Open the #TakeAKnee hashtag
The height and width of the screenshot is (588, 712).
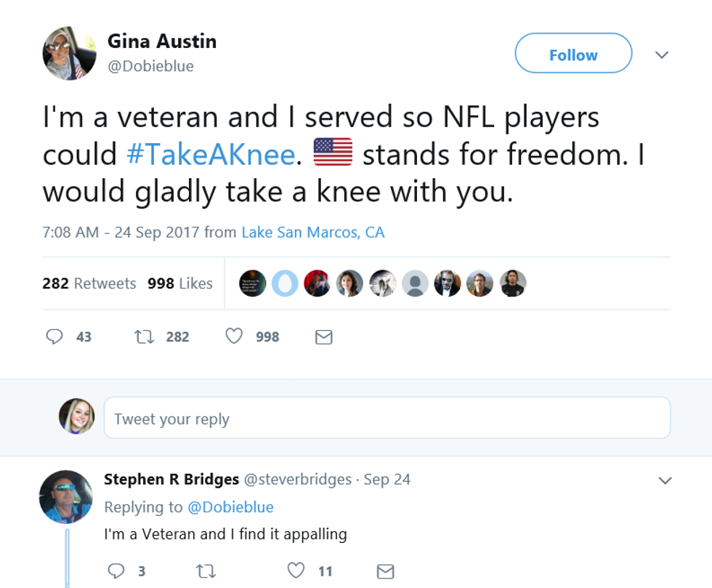[211, 154]
